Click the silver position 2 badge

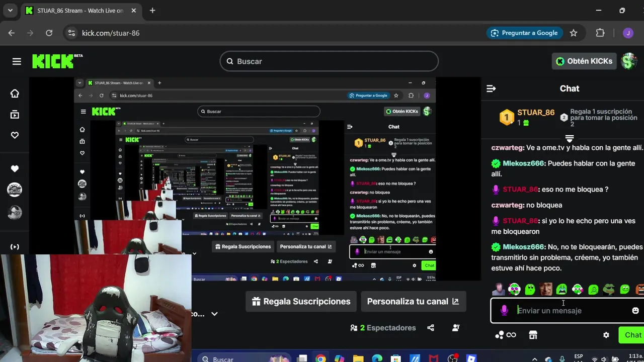point(564,118)
